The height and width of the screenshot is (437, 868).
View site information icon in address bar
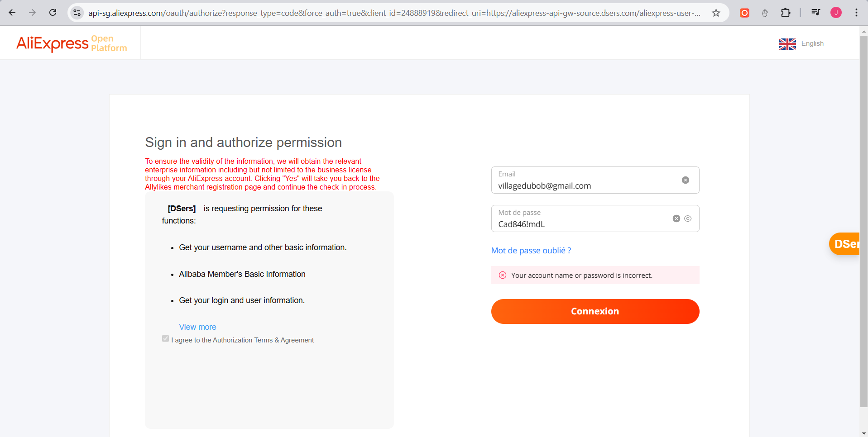coord(77,13)
